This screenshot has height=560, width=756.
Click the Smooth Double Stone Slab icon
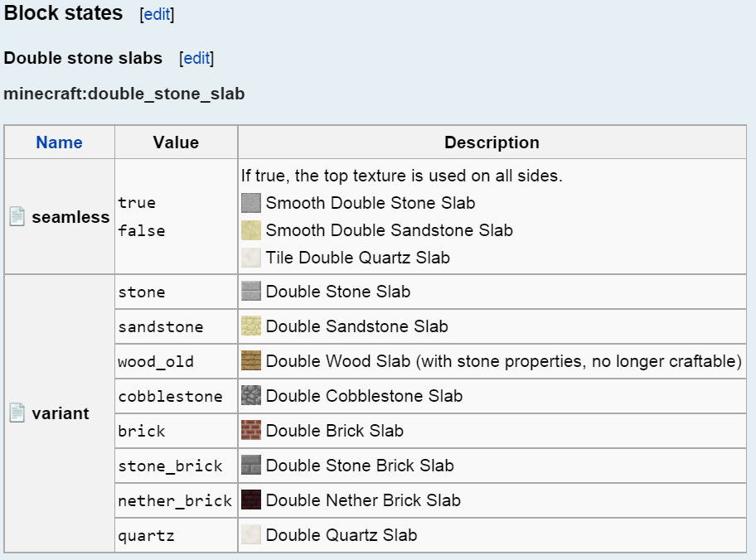tap(251, 203)
